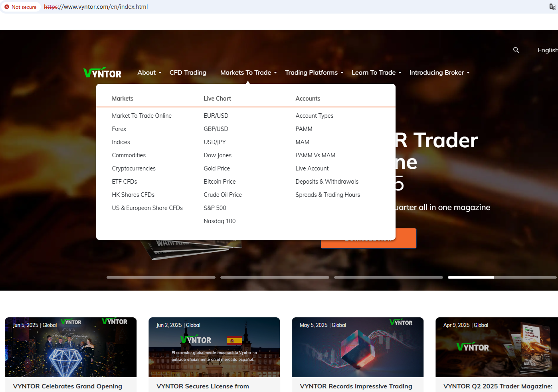Click the Not secure site info badge
The height and width of the screenshot is (392, 558).
coord(20,7)
